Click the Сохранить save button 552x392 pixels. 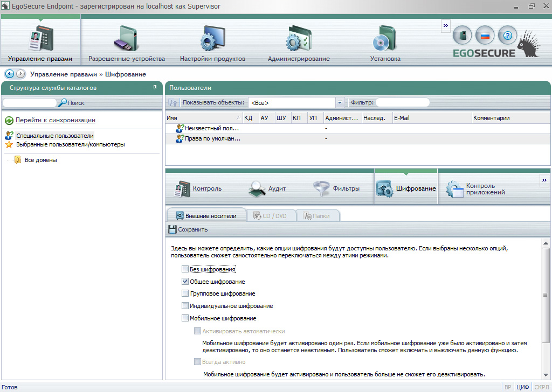(x=188, y=229)
